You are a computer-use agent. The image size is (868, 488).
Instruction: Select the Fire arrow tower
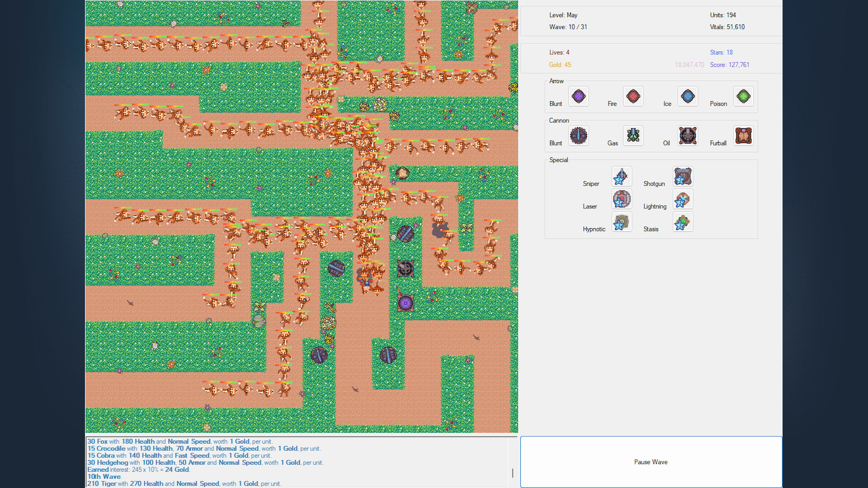[x=633, y=96]
